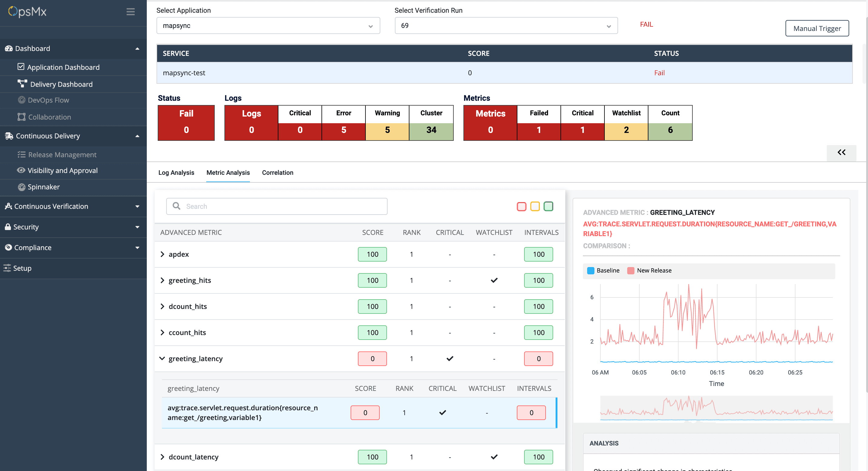Viewport: 868px width, 471px height.
Task: Toggle the Critical checkmark on greeting_latency
Action: click(x=449, y=358)
